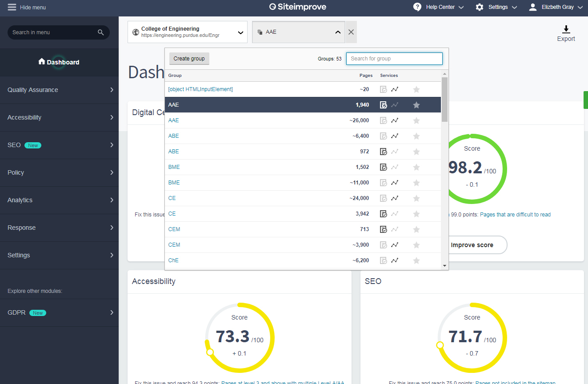The height and width of the screenshot is (384, 588).
Task: Toggle favorite star for ChE group
Action: pyautogui.click(x=416, y=260)
